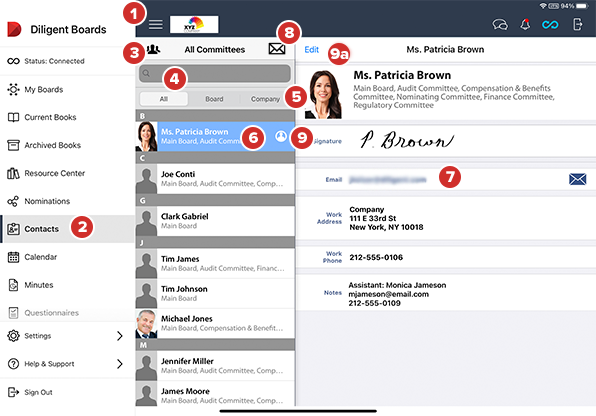This screenshot has height=416, width=596.
Task: Select the Company filter tab
Action: tap(265, 99)
